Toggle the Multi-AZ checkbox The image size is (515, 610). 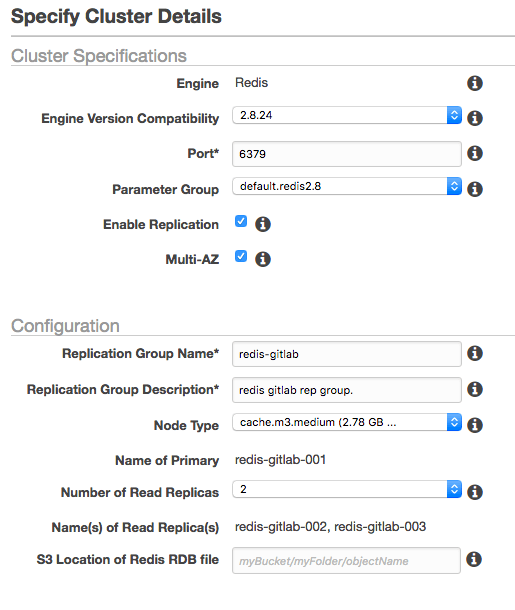tap(241, 256)
